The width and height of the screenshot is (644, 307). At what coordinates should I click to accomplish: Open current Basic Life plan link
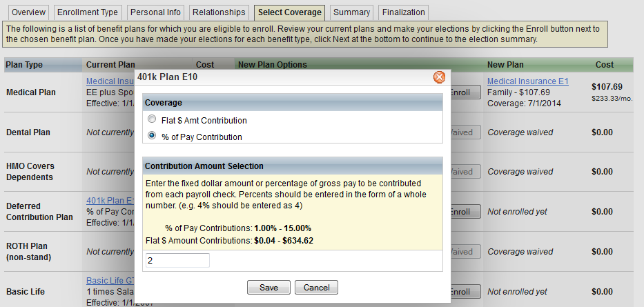coord(110,281)
